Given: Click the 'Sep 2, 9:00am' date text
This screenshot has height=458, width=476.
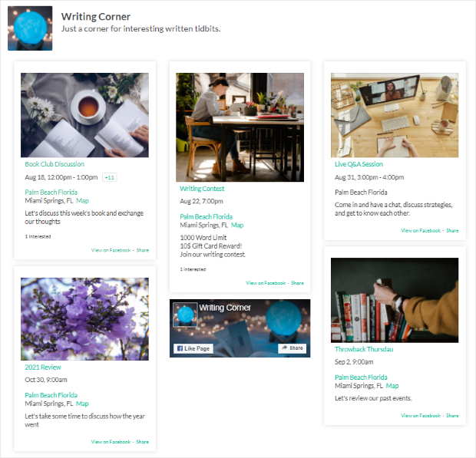Looking at the screenshot, I should tap(354, 362).
